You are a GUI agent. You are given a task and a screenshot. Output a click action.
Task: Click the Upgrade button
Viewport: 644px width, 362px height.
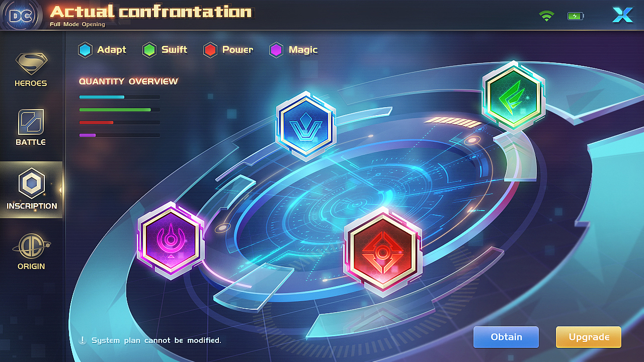point(589,337)
